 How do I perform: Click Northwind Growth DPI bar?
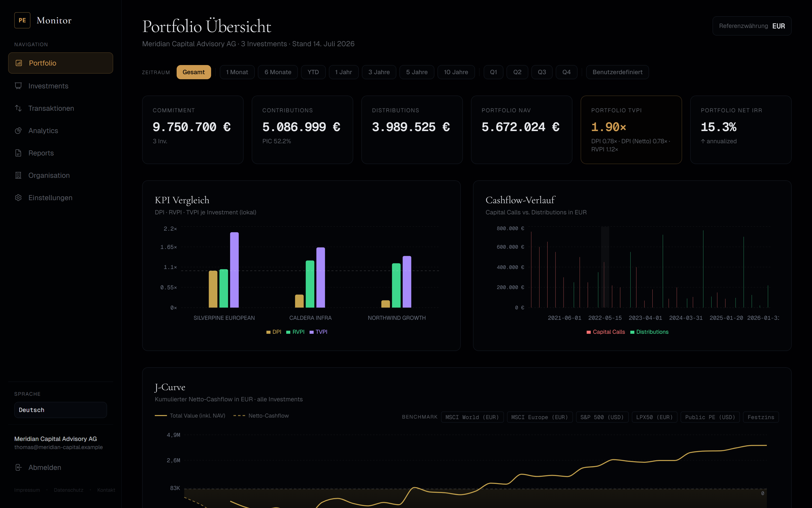click(x=385, y=304)
